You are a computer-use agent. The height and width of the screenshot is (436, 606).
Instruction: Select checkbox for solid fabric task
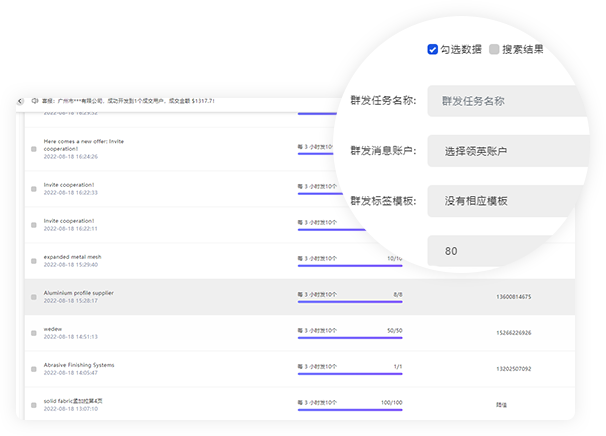click(33, 405)
